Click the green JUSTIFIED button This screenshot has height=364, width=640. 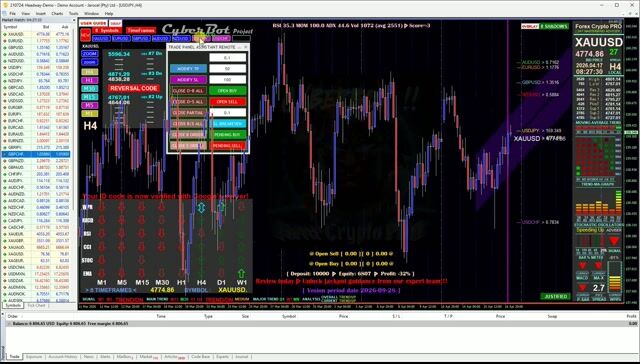point(556,296)
